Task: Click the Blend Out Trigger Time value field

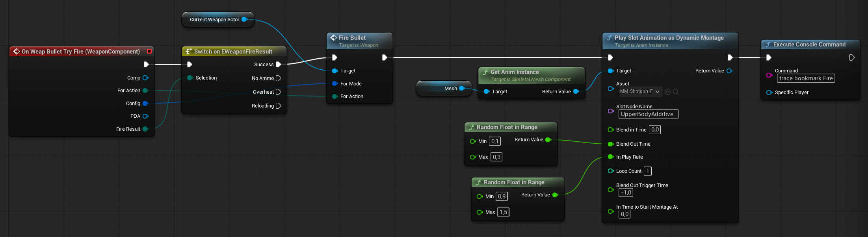Action: coord(626,193)
